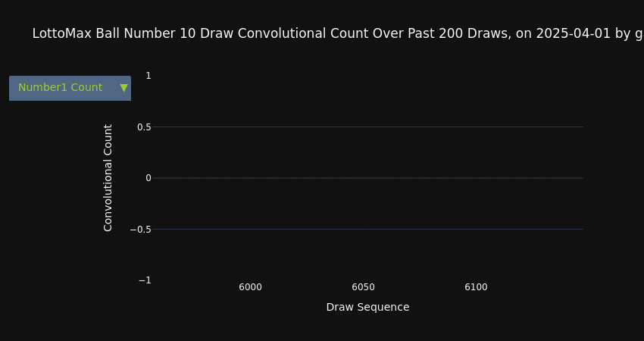Image resolution: width=644 pixels, height=341 pixels.
Task: Click the Draw Sequence axis title
Action: 367,308
